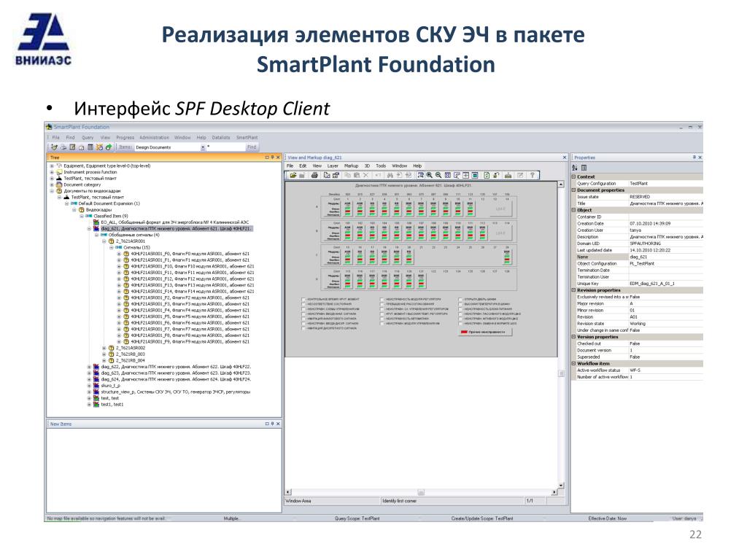Click the pin icon of the Properties panel
Viewport: 747px width, 560px height.
(x=694, y=157)
